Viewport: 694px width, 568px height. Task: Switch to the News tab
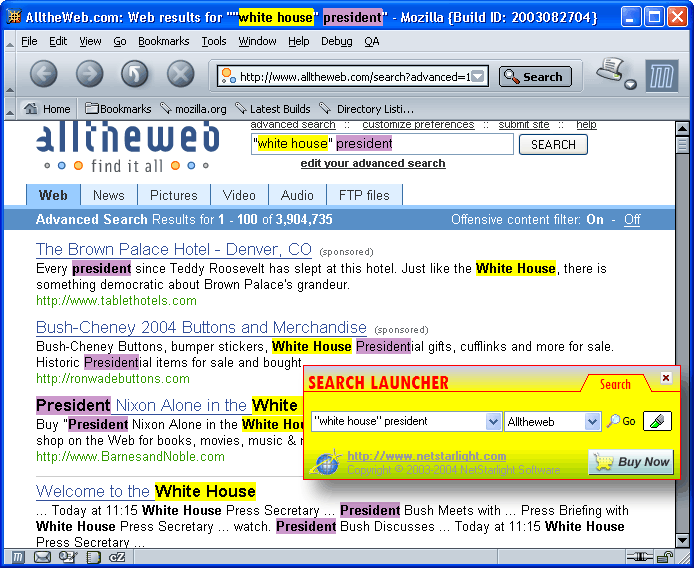click(x=109, y=195)
